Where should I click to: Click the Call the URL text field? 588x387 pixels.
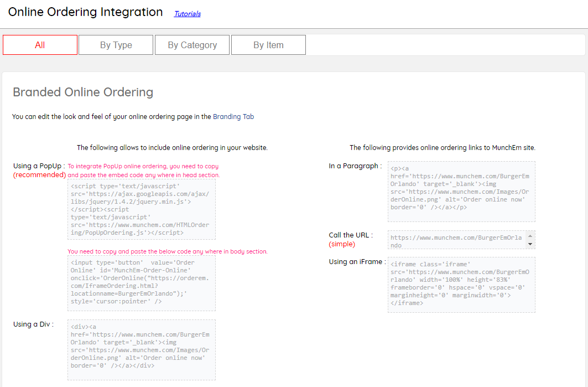click(456, 240)
